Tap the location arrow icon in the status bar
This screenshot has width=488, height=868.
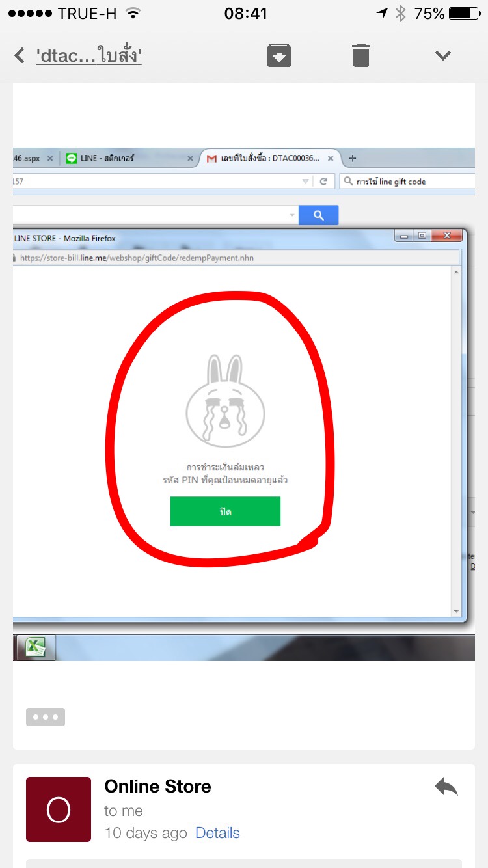382,14
